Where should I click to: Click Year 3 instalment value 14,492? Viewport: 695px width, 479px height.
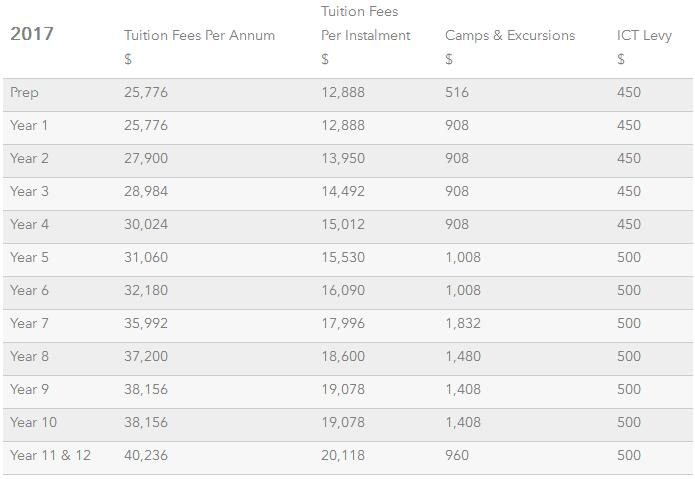pyautogui.click(x=343, y=191)
